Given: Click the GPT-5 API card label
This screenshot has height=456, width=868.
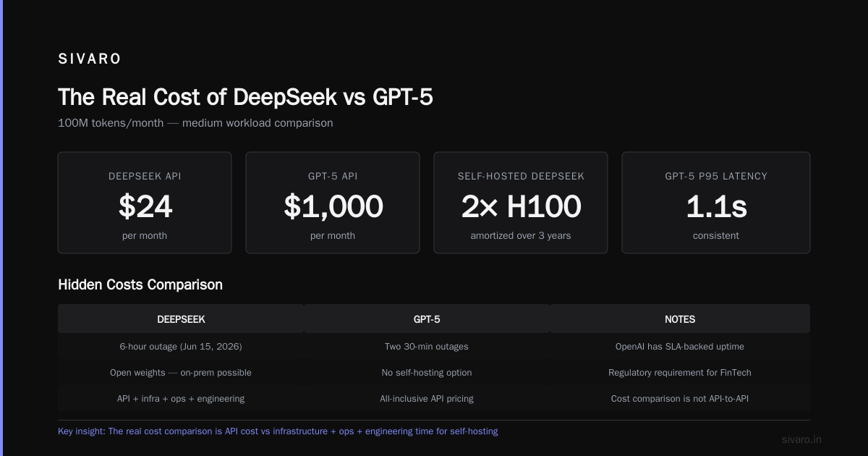Looking at the screenshot, I should point(333,176).
